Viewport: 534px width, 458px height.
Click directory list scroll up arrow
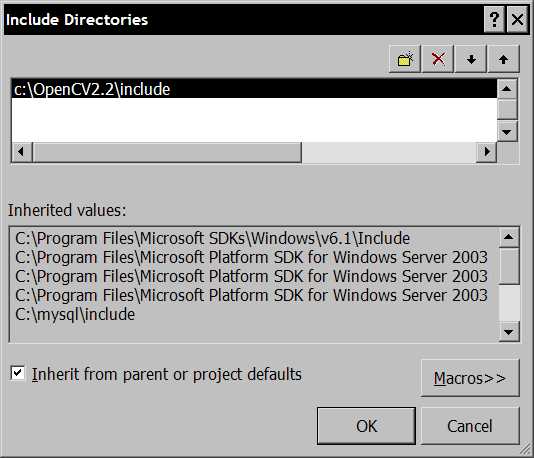tap(507, 89)
